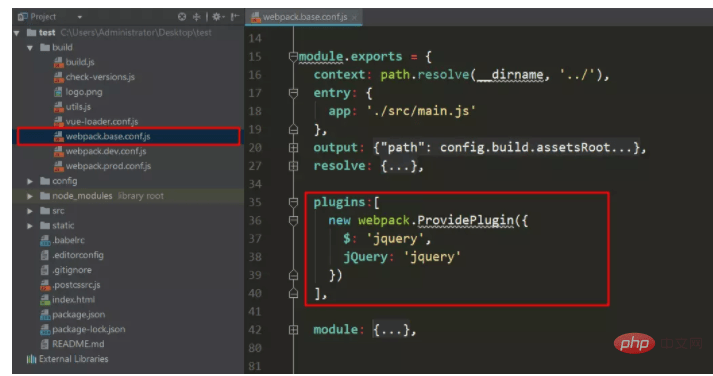Collapse the build folder

[30, 48]
